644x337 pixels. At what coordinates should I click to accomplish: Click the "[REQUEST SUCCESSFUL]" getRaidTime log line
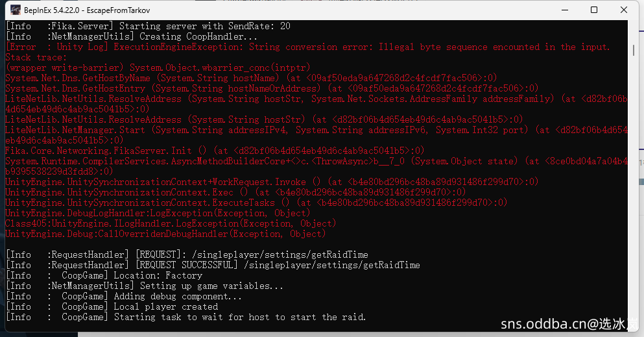point(213,265)
